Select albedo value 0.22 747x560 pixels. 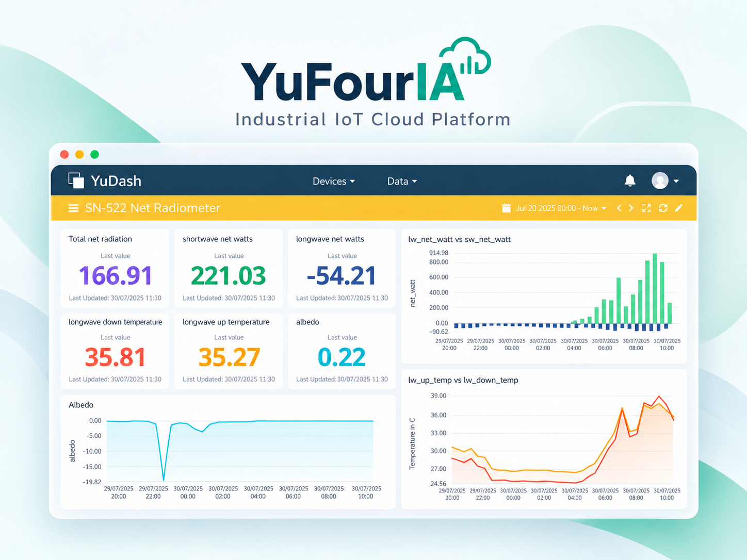click(x=342, y=357)
